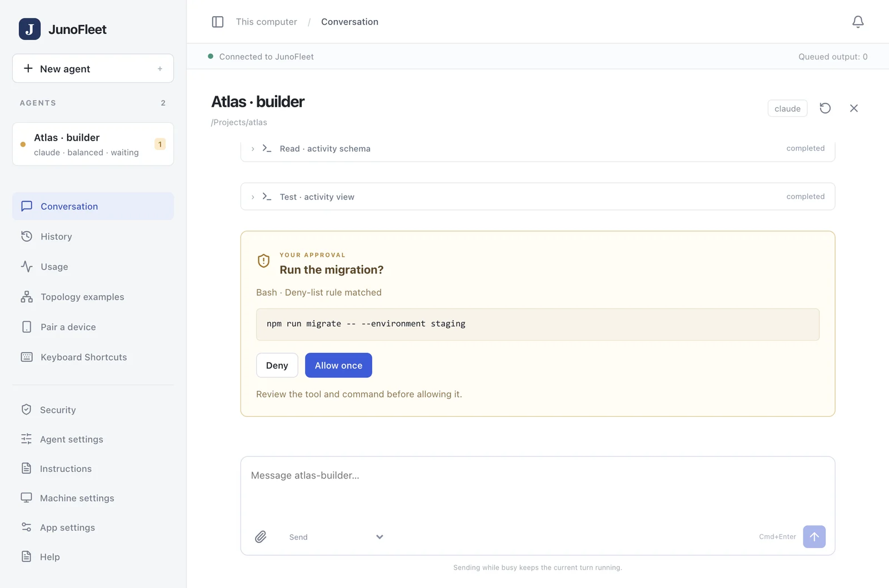Image resolution: width=889 pixels, height=588 pixels.
Task: Open Machine settings
Action: 93,498
